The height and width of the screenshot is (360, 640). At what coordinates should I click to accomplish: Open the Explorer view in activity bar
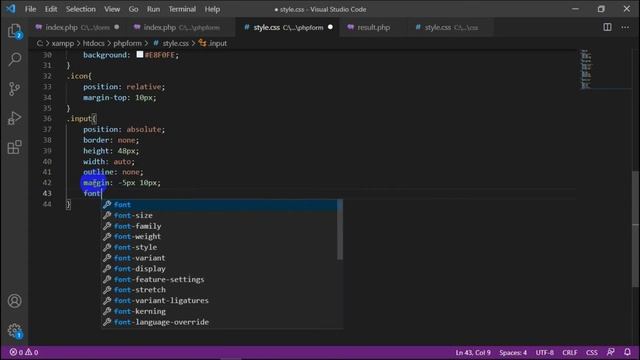(14, 31)
